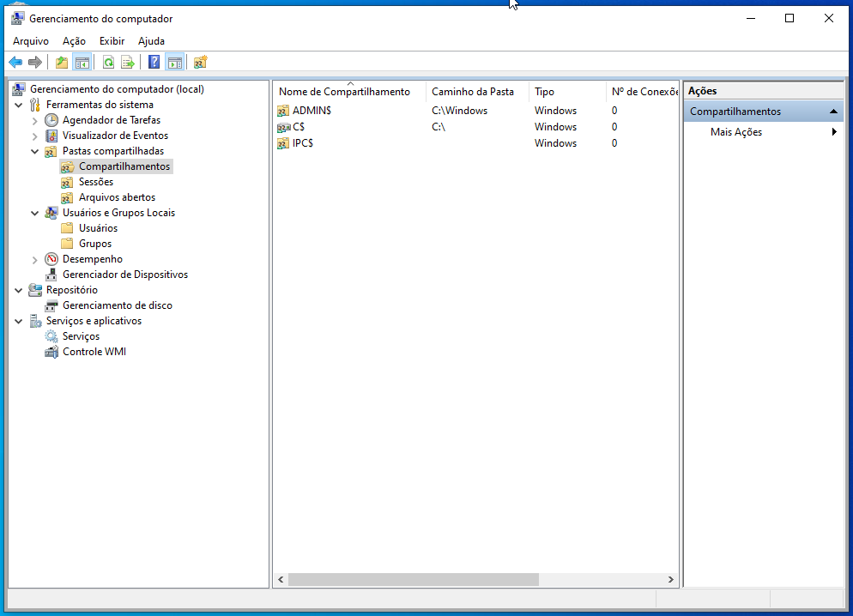The width and height of the screenshot is (853, 616).
Task: Maximize the Gerenciamento do computador window
Action: [789, 19]
